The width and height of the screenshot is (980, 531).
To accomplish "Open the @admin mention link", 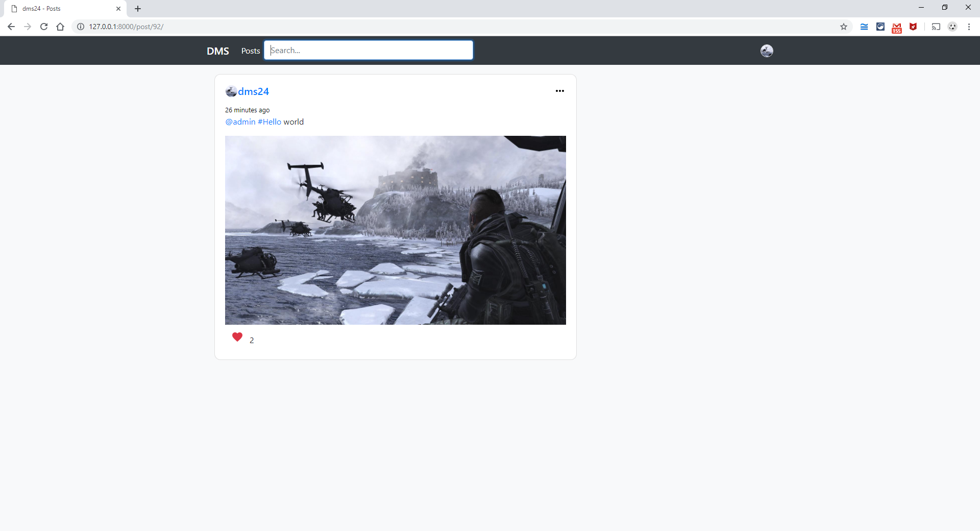I will coord(240,122).
